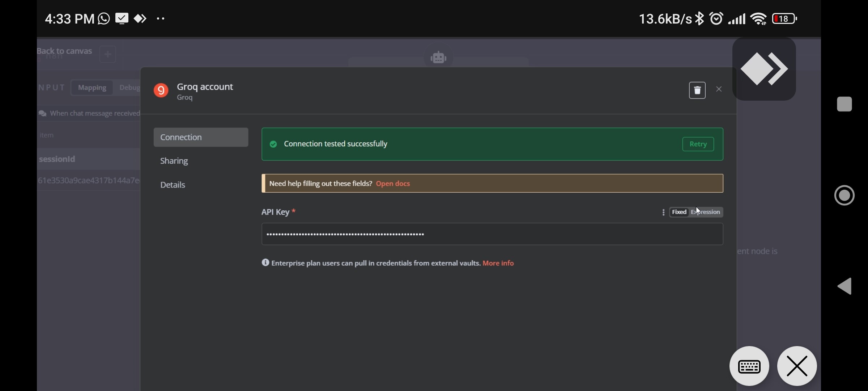868x391 pixels.
Task: Go back to canvas
Action: pos(64,51)
